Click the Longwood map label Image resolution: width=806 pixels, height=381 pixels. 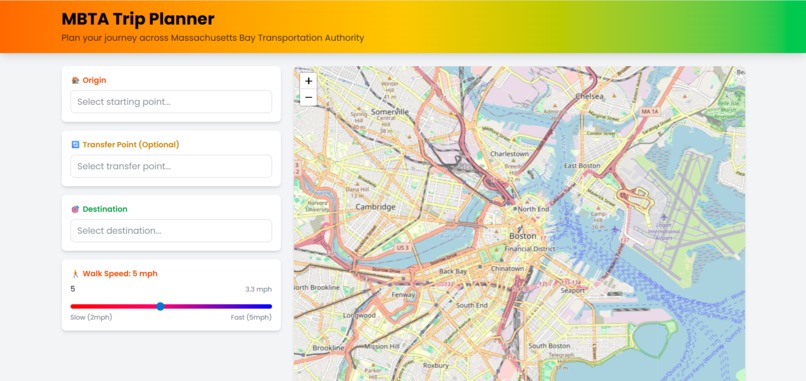[x=359, y=315]
